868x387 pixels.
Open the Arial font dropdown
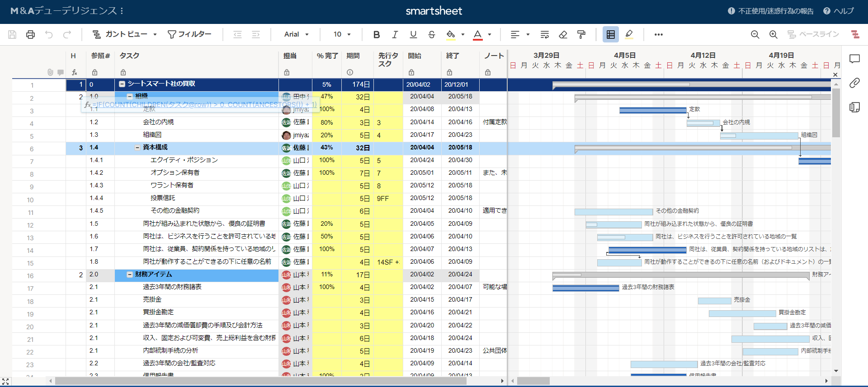(x=296, y=34)
